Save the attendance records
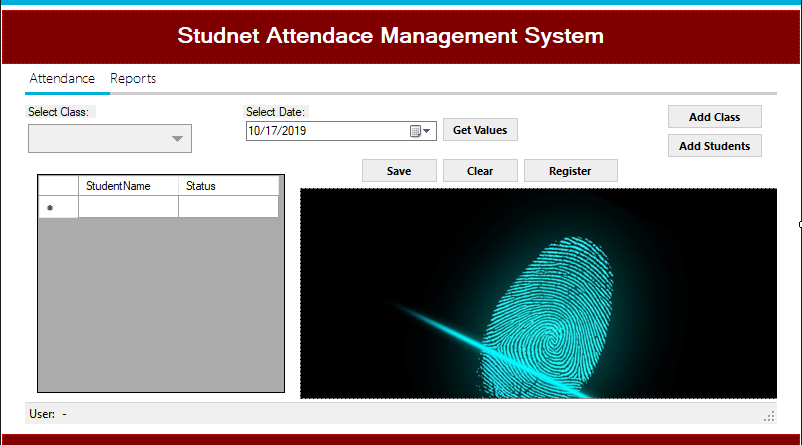 click(x=399, y=171)
